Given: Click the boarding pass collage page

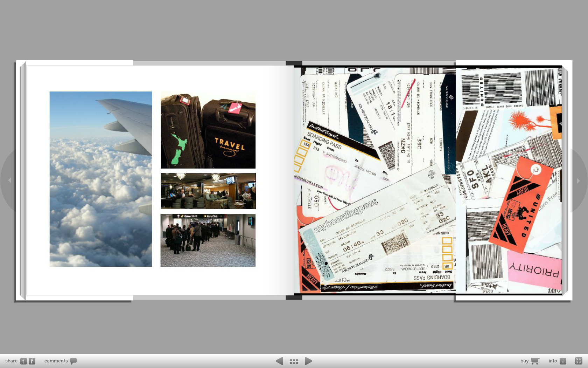Looking at the screenshot, I should tap(428, 180).
